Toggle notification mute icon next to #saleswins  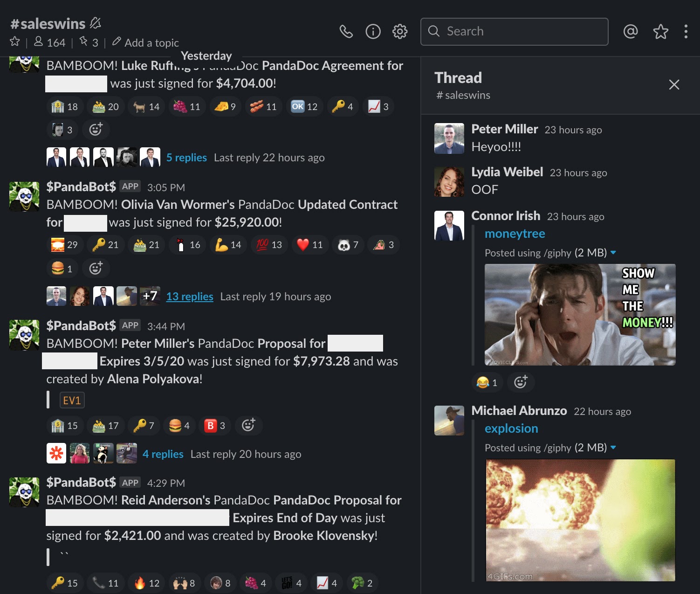click(x=96, y=23)
